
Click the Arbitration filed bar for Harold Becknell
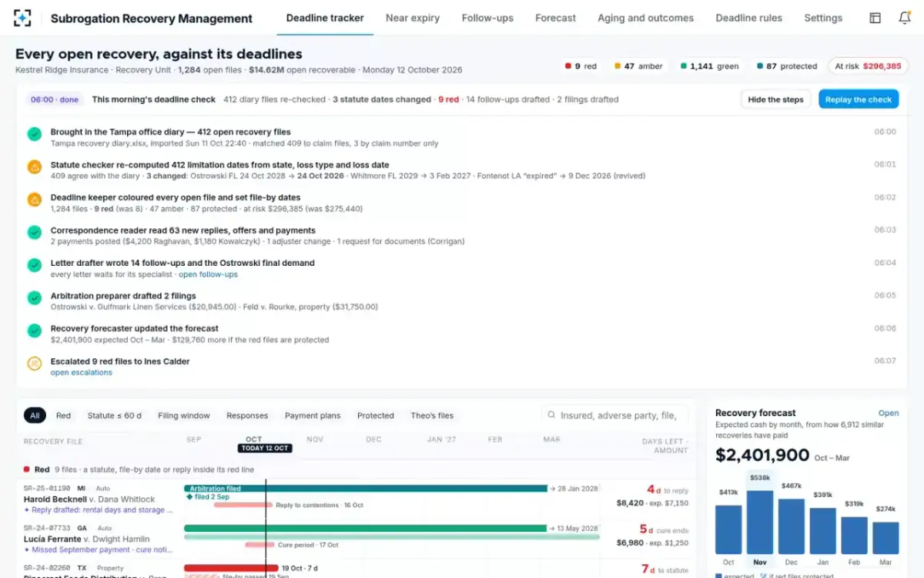click(x=366, y=489)
